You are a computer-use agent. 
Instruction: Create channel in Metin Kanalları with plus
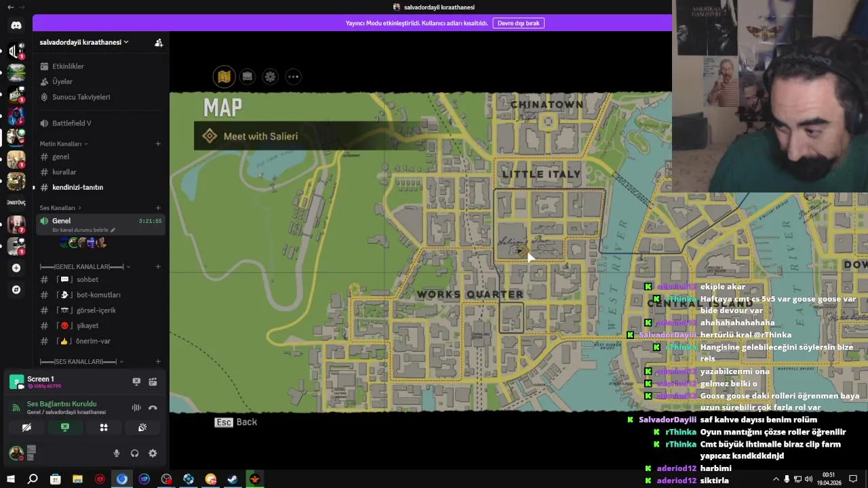coord(158,144)
